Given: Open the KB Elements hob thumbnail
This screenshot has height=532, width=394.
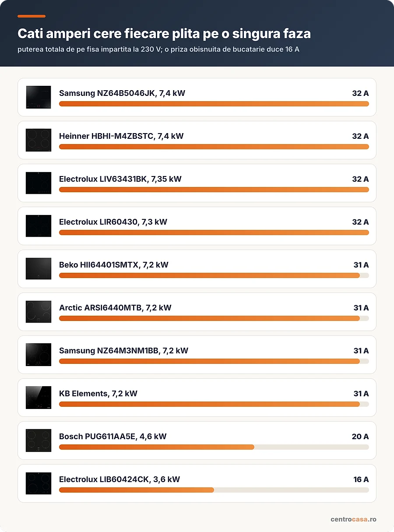Looking at the screenshot, I should [39, 398].
